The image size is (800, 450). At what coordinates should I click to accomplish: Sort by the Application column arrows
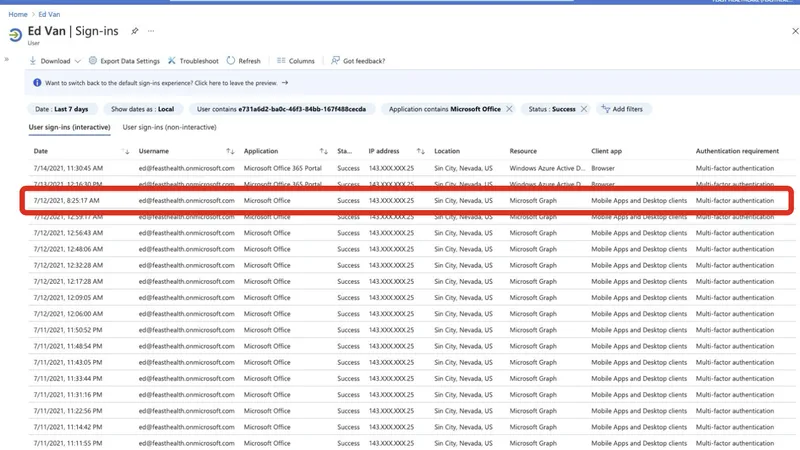pos(323,151)
